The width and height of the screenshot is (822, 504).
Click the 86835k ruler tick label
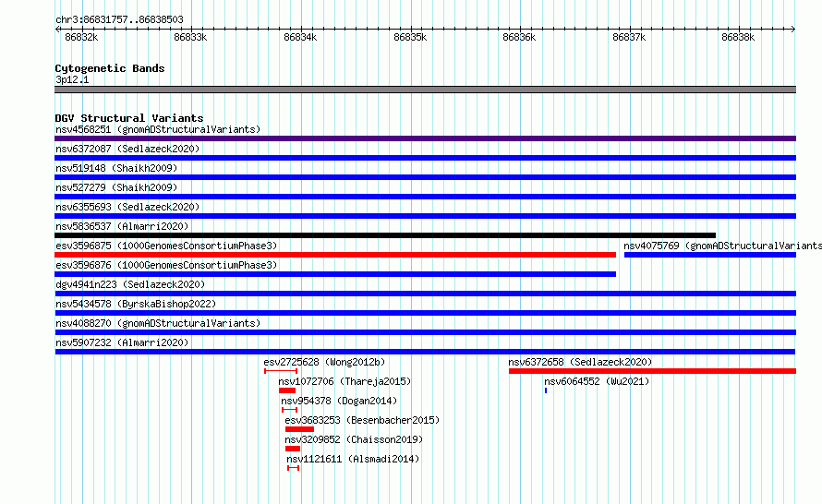(x=410, y=37)
